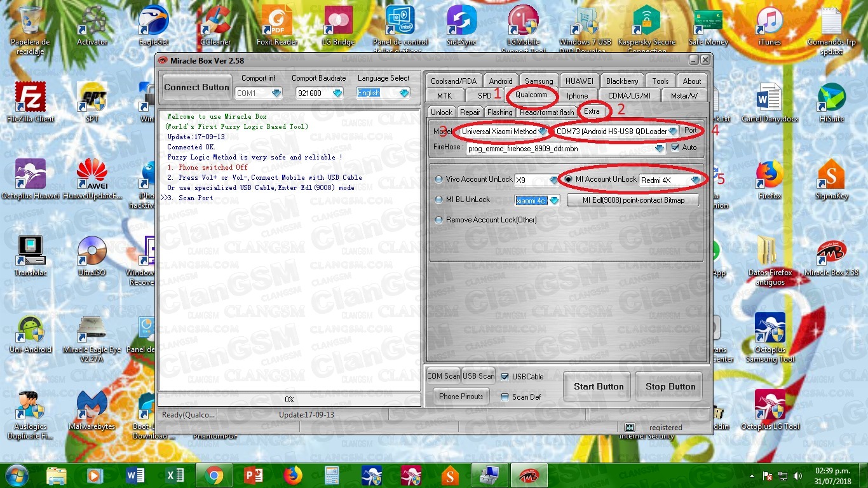The image size is (868, 488).
Task: Select MI Account UnLock radio button
Action: pos(569,179)
